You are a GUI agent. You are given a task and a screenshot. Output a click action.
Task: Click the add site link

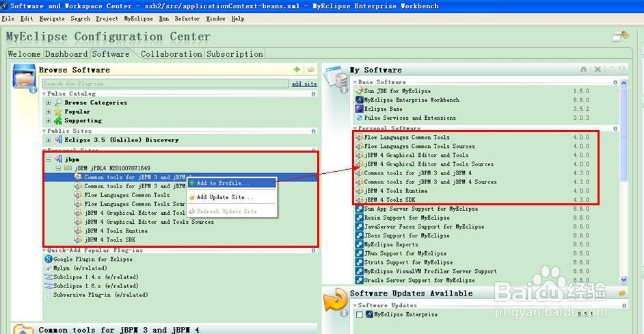pos(304,83)
